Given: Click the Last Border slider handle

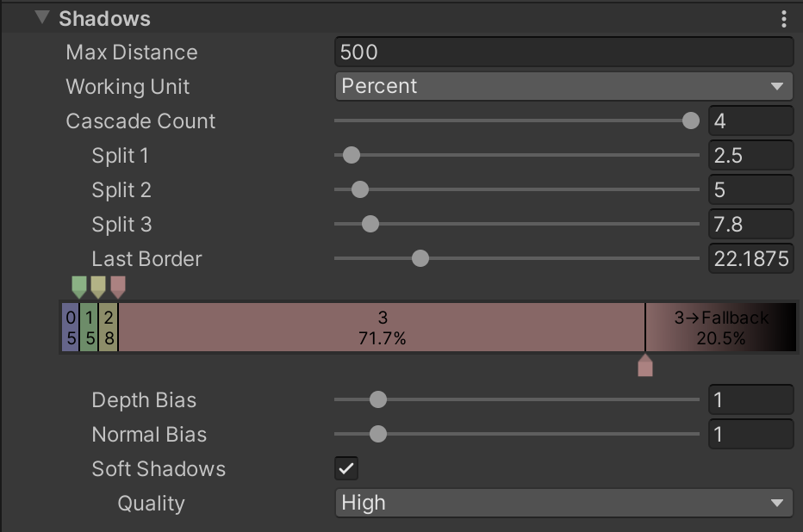Looking at the screenshot, I should (420, 258).
